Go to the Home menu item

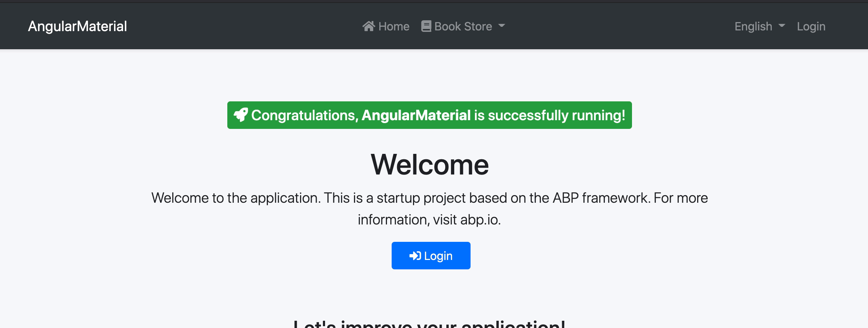393,26
